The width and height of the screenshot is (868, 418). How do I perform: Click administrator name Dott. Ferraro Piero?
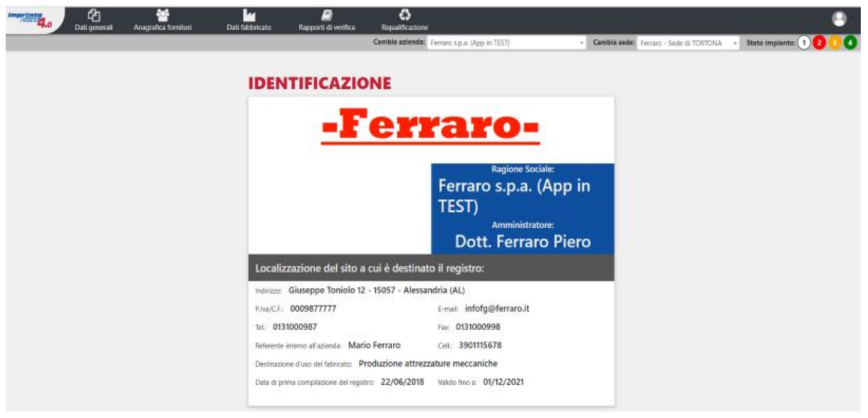click(522, 242)
